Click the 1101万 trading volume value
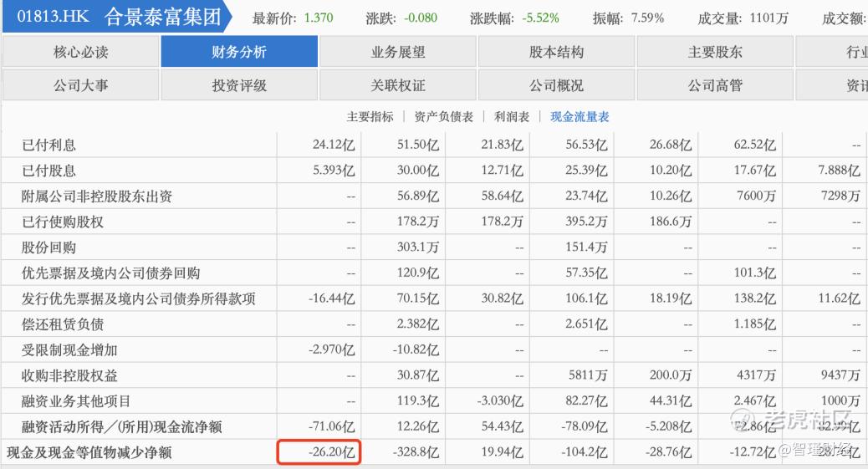Viewport: 868px width, 469px height. 769,18
